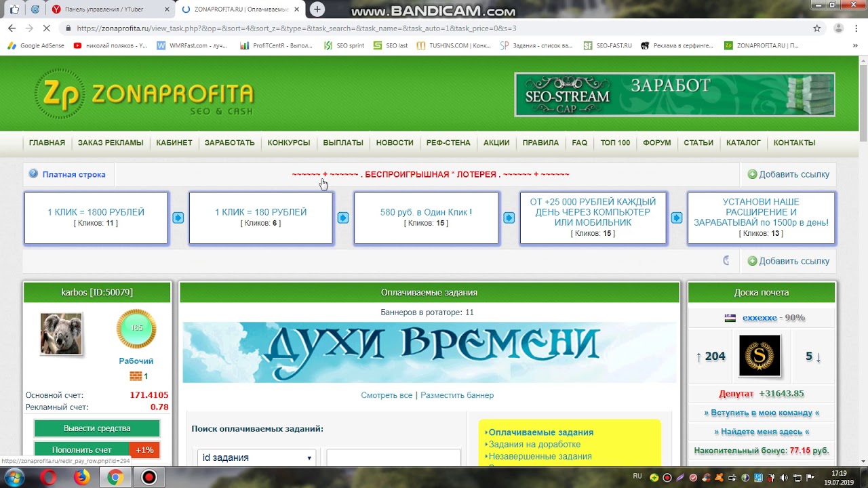The height and width of the screenshot is (488, 868).
Task: Open 580 руб. в Один Клик ad
Action: [426, 212]
